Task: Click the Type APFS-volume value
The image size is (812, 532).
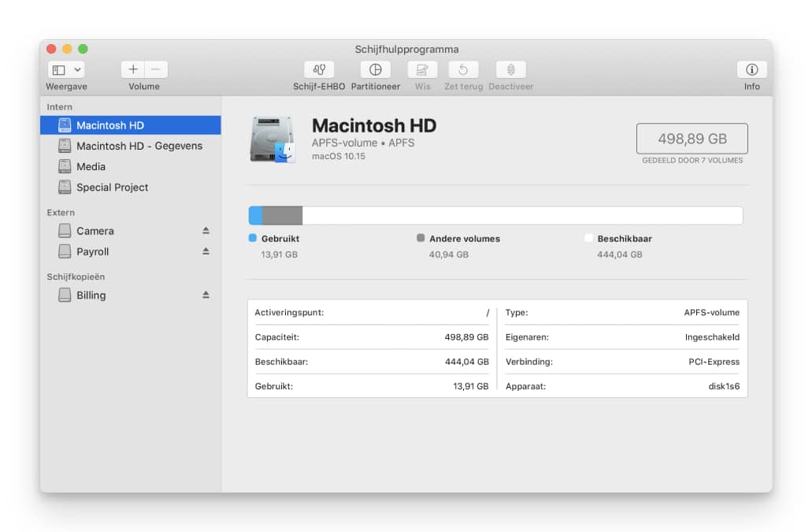Action: click(711, 313)
